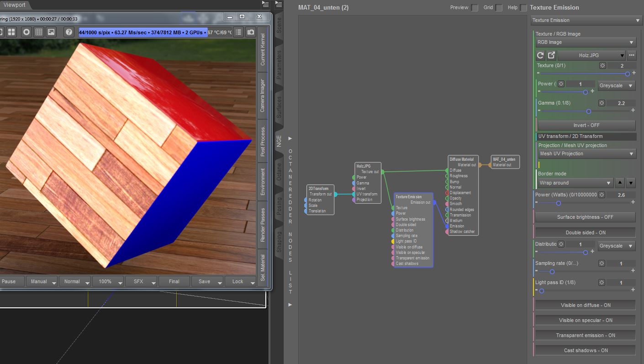The image size is (644, 364).
Task: Click the grid overlay icon in viewport toolbar
Action: tap(39, 32)
